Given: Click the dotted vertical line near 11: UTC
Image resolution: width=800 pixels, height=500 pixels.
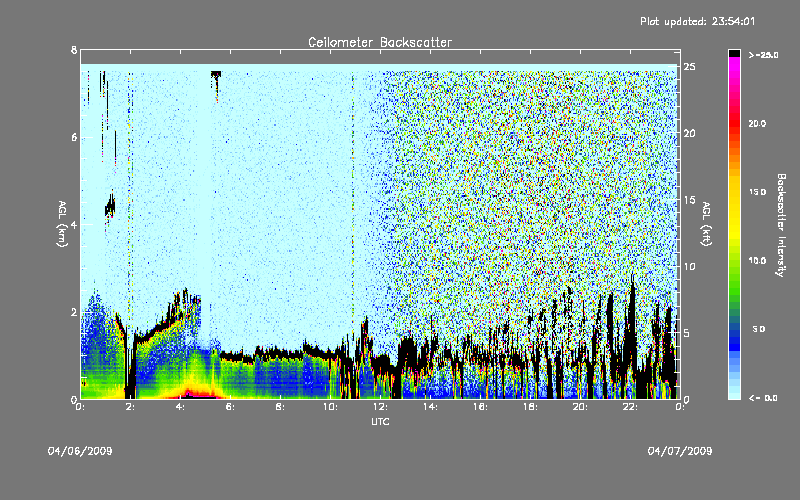Looking at the screenshot, I should tap(353, 204).
